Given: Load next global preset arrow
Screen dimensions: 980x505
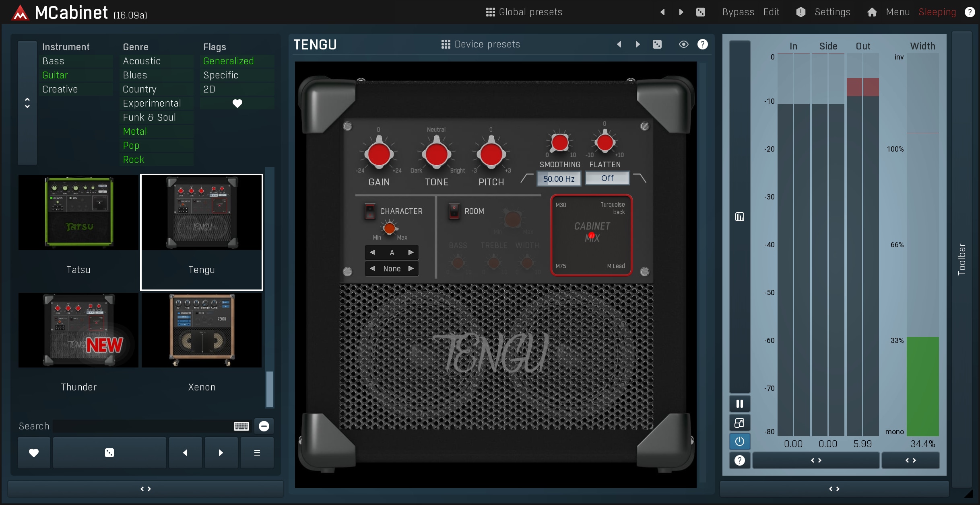Looking at the screenshot, I should click(x=681, y=12).
